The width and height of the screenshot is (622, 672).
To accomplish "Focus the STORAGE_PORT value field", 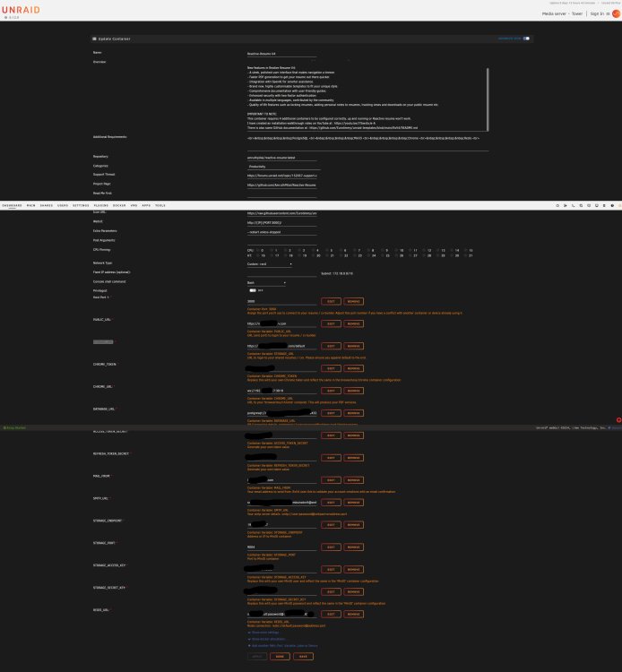I will (281, 547).
